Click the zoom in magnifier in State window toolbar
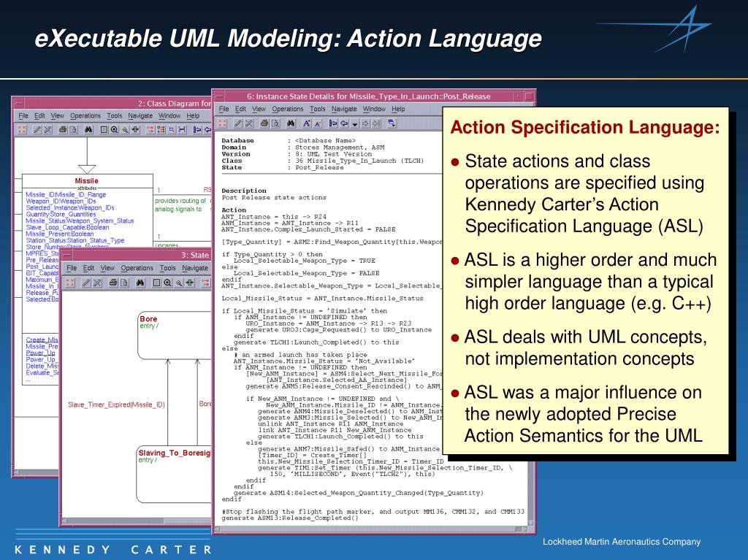This screenshot has height=560, width=748. pos(167,283)
